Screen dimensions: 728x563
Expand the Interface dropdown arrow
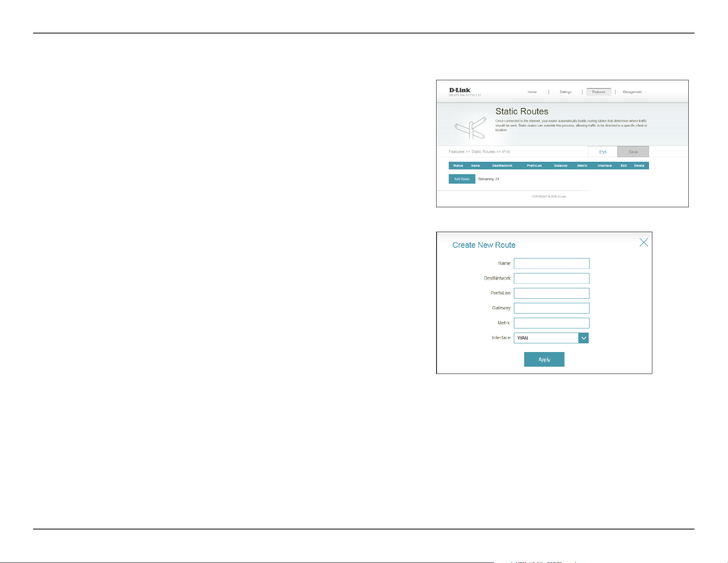click(x=583, y=338)
